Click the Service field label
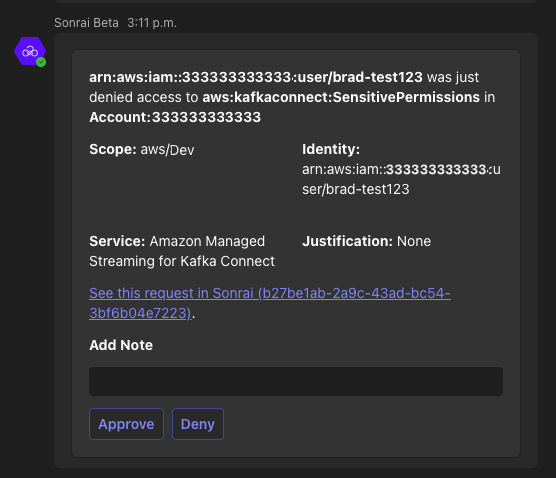This screenshot has width=556, height=478. click(x=117, y=241)
